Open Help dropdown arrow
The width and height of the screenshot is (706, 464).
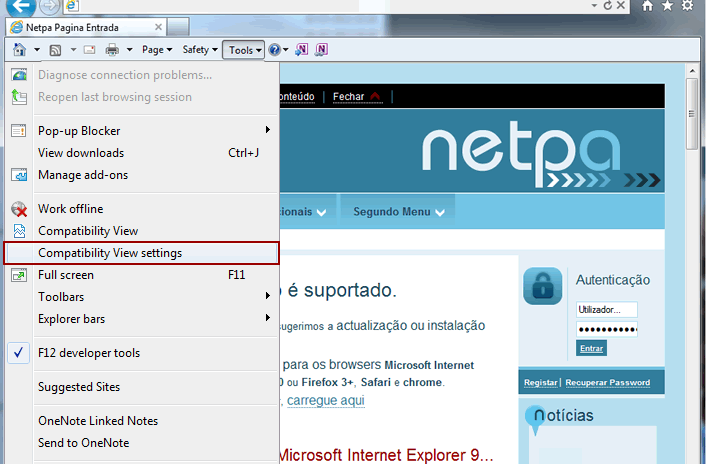click(285, 50)
